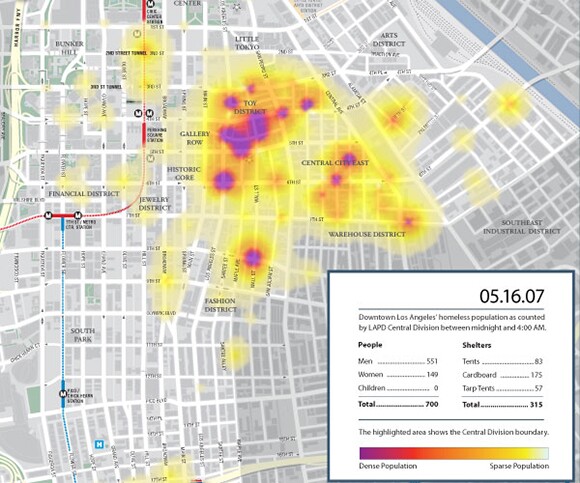Click the Cardboard 175 row
Image resolution: width=580 pixels, height=483 pixels.
(x=502, y=375)
